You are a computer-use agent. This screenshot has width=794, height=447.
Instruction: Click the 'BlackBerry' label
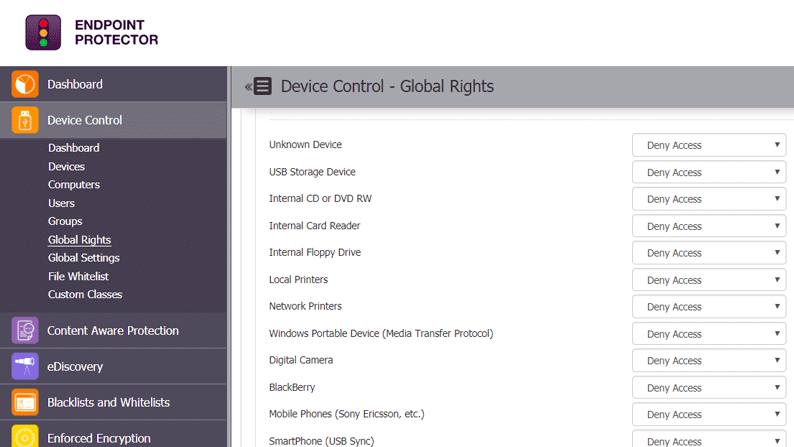point(292,387)
